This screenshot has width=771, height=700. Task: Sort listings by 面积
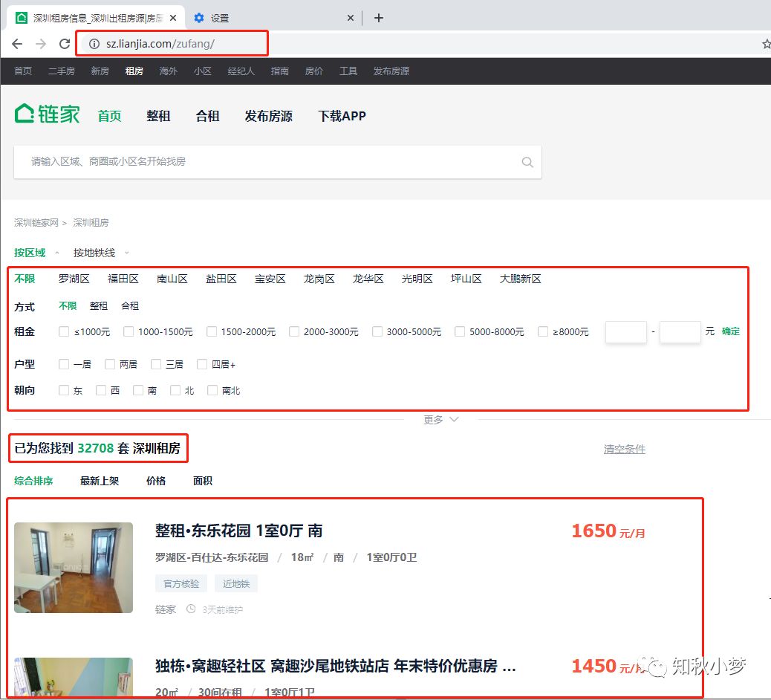pyautogui.click(x=203, y=481)
